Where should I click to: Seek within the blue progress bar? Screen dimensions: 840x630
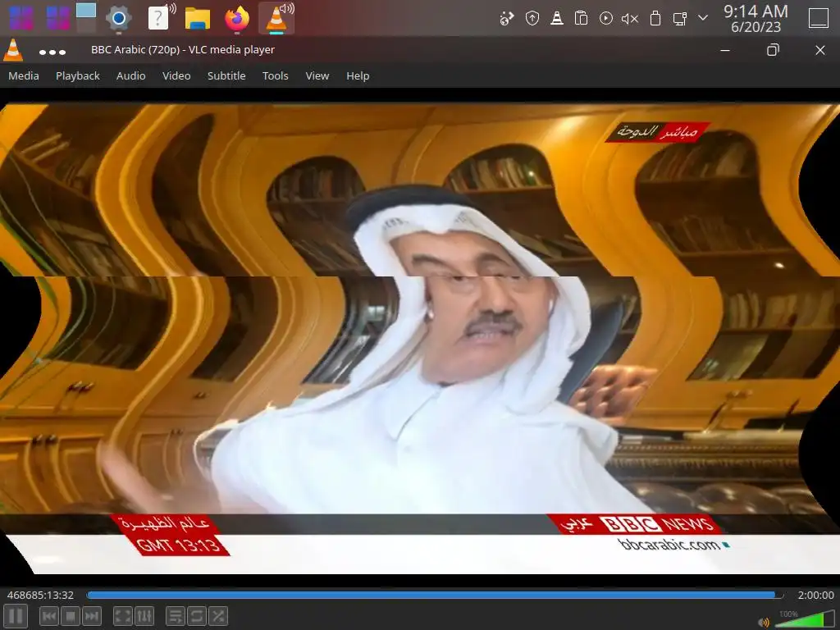(435, 596)
